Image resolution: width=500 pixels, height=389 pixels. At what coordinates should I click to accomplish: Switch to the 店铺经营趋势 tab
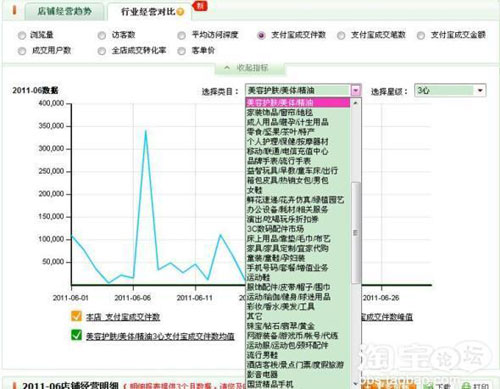(x=64, y=12)
